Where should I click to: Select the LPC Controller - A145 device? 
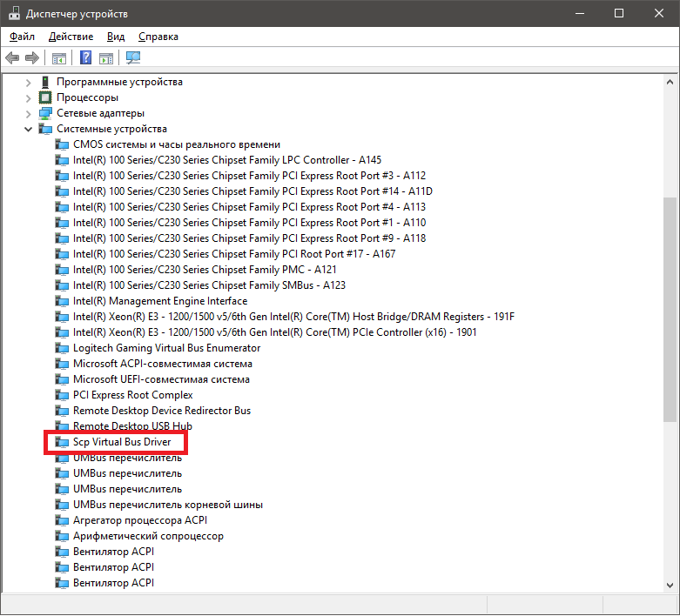(x=226, y=160)
